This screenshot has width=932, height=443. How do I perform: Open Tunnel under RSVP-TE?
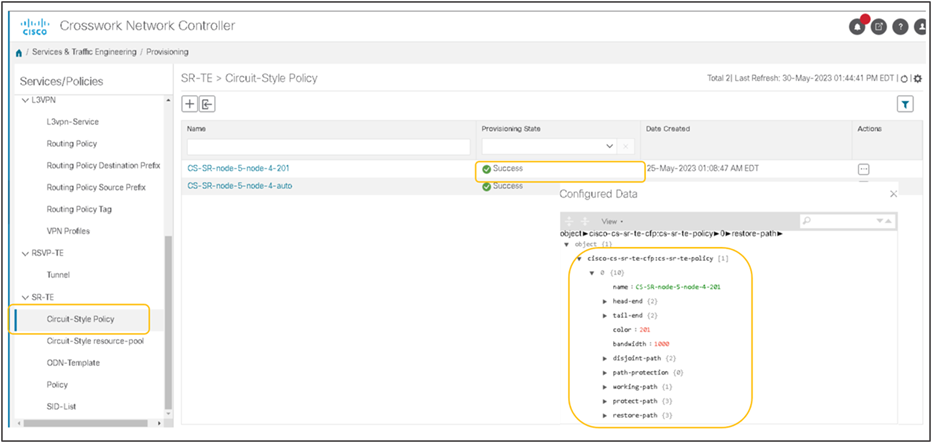click(x=58, y=275)
